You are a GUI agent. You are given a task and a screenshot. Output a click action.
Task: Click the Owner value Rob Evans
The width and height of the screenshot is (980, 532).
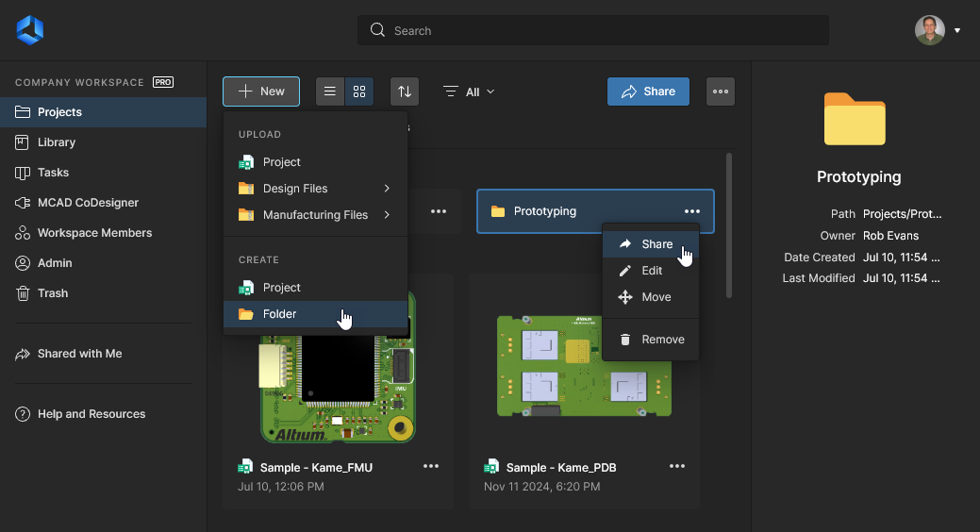(x=890, y=236)
